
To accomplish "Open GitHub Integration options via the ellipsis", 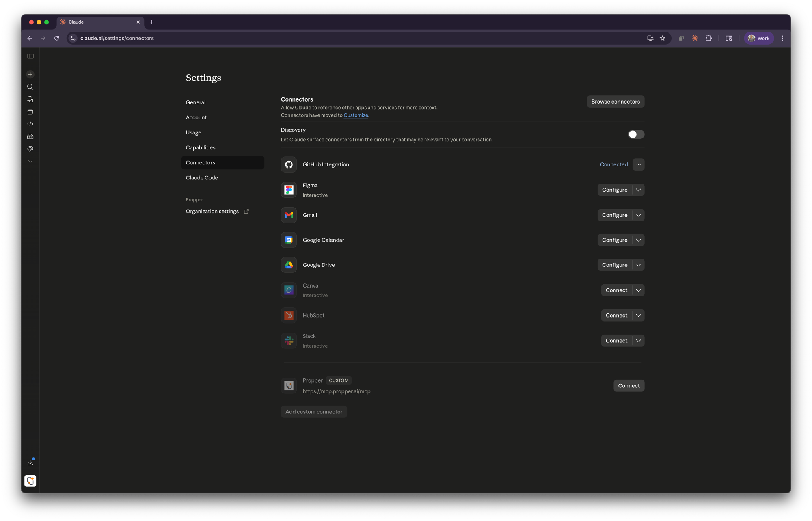I will point(638,164).
